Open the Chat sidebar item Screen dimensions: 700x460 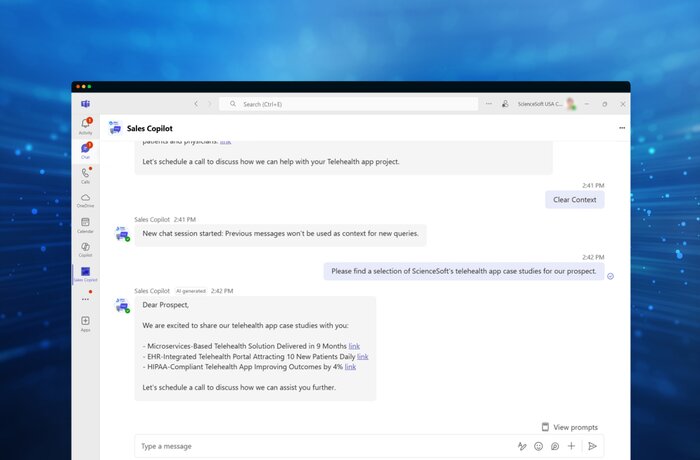click(x=85, y=151)
